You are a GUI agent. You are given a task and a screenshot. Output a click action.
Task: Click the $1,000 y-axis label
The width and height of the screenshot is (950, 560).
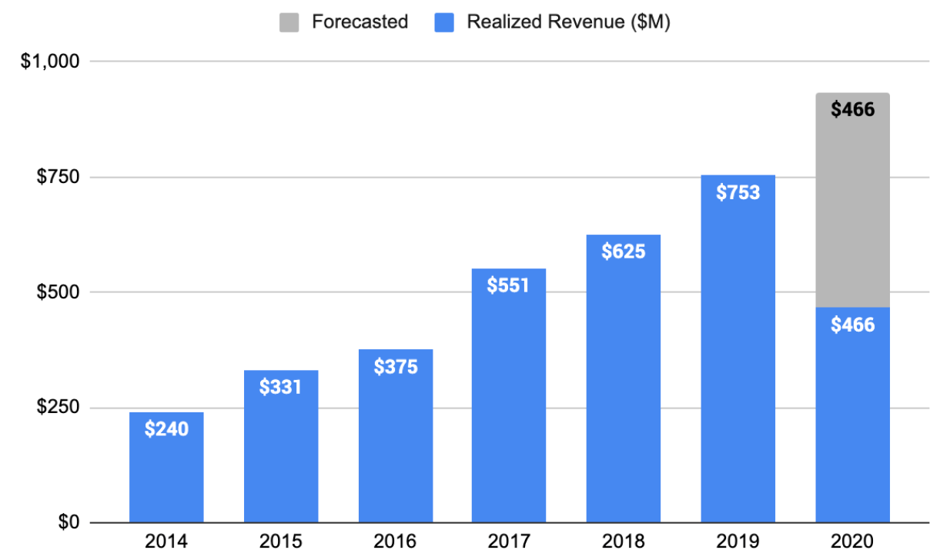point(50,61)
